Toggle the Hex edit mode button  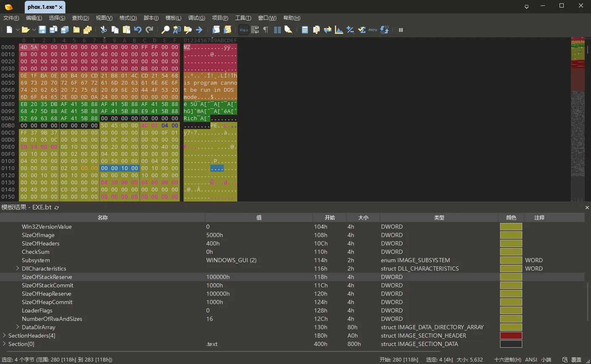(x=244, y=30)
